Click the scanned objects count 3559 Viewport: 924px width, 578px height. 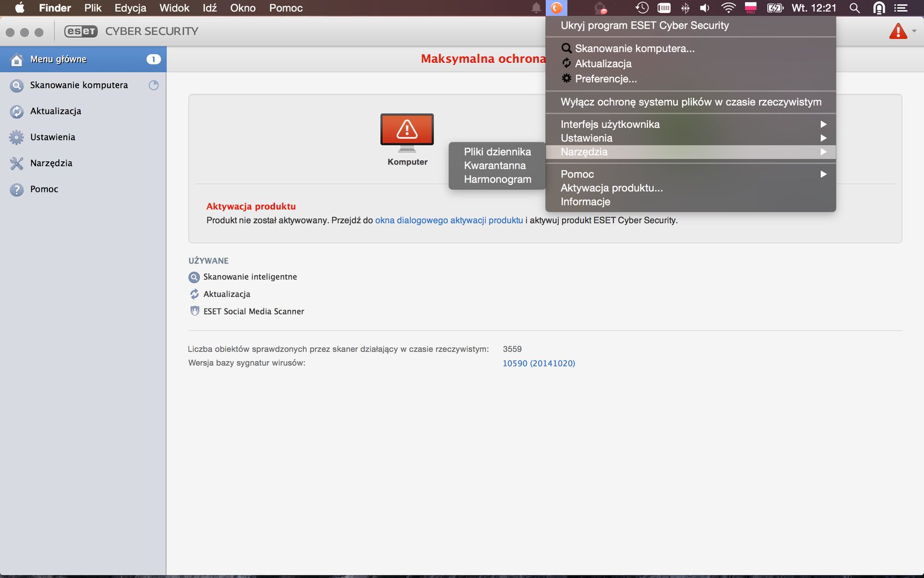click(512, 349)
